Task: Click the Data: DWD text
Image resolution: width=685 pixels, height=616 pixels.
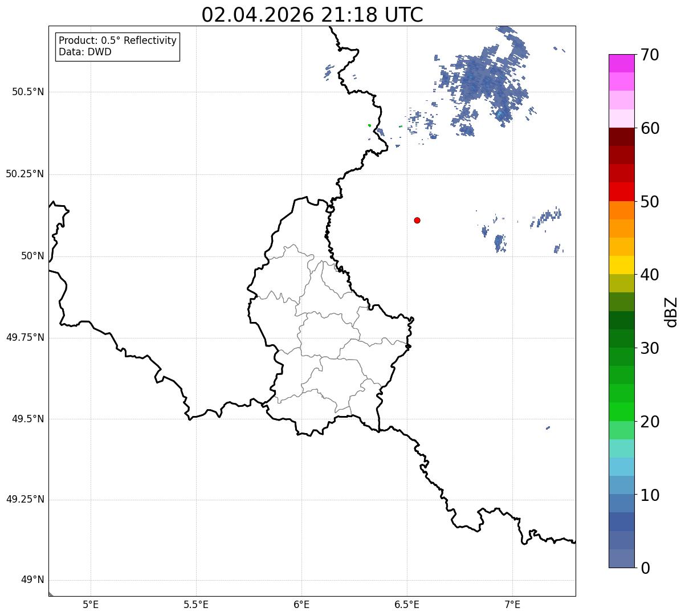Action: 85,52
